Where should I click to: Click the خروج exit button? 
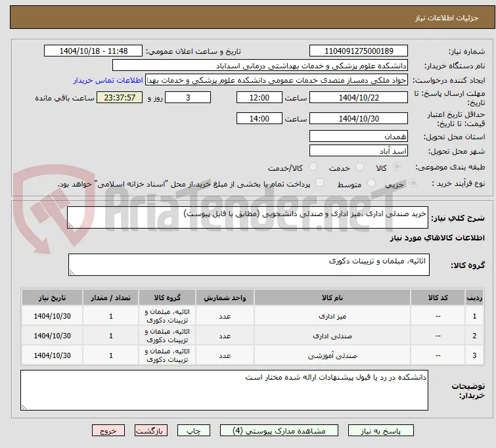click(x=108, y=431)
